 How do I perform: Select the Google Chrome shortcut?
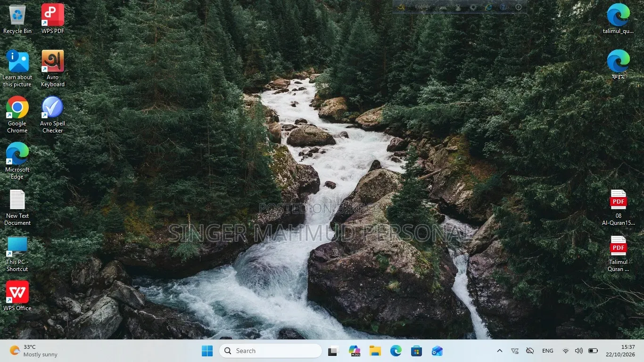pos(17,115)
